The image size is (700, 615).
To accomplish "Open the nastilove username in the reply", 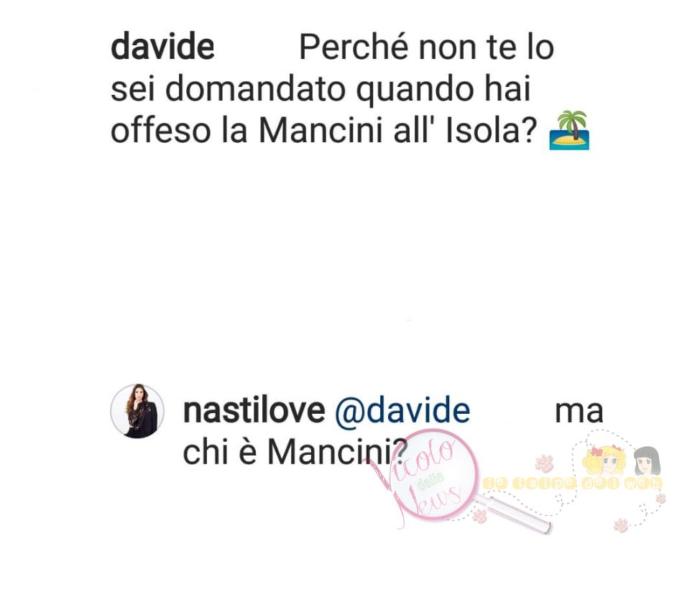I will pyautogui.click(x=254, y=410).
